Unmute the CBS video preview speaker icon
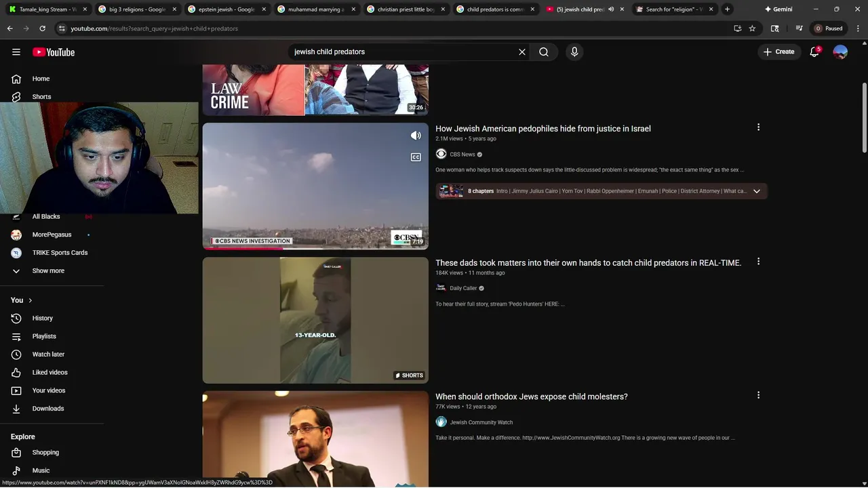This screenshot has height=488, width=868. [x=416, y=136]
